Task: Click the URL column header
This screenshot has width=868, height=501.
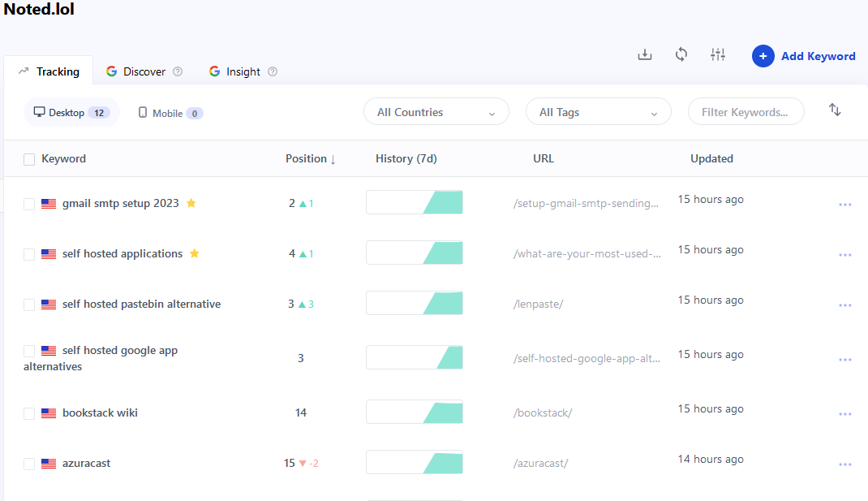Action: (x=543, y=158)
